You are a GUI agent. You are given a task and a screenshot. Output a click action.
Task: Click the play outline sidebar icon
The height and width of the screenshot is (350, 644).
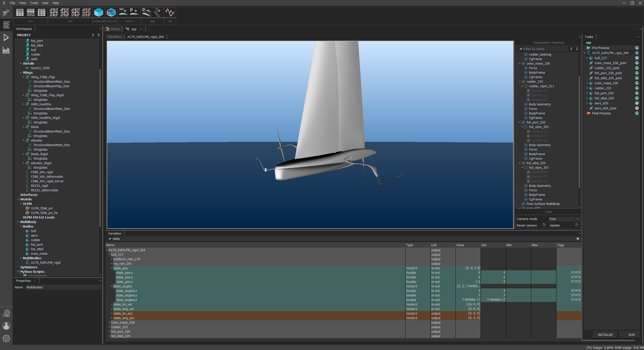coord(6,37)
